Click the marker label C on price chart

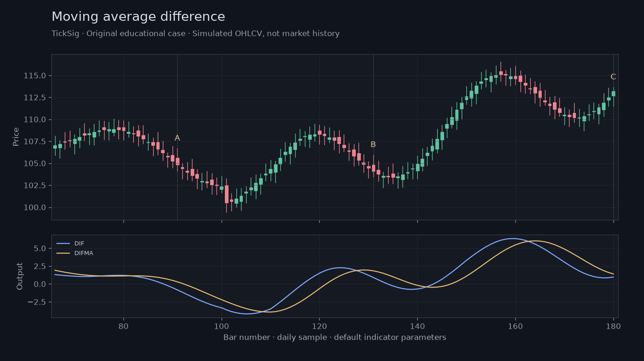point(613,77)
